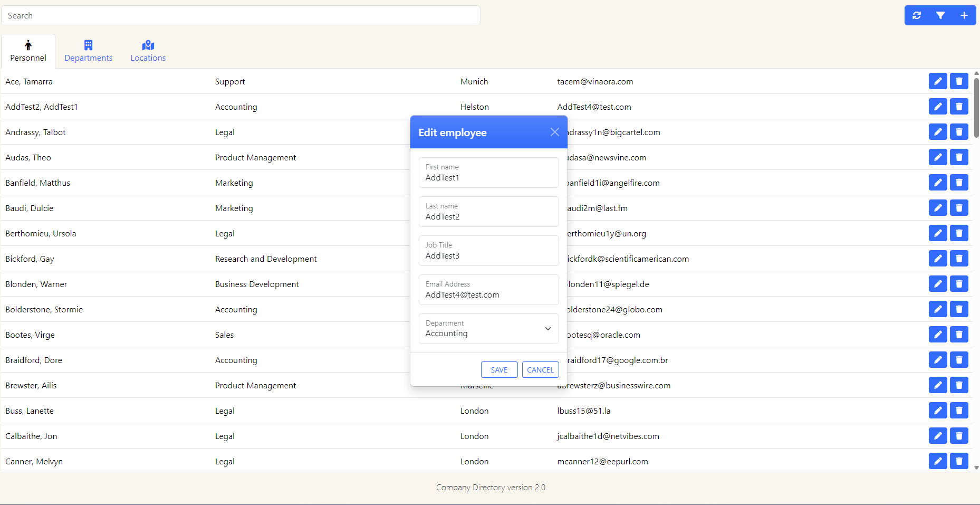
Task: Switch to the Departments tab
Action: point(89,51)
